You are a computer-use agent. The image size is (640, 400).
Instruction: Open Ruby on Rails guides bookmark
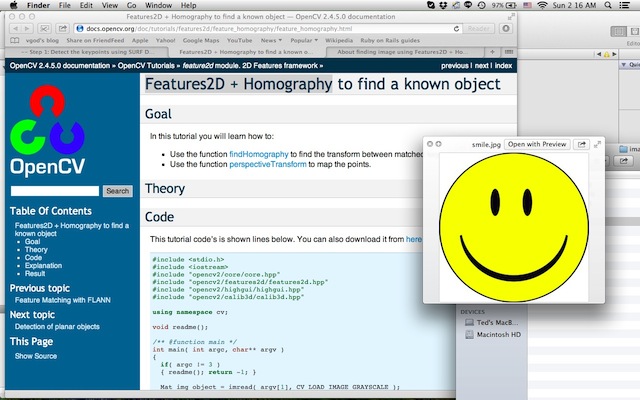[x=390, y=40]
